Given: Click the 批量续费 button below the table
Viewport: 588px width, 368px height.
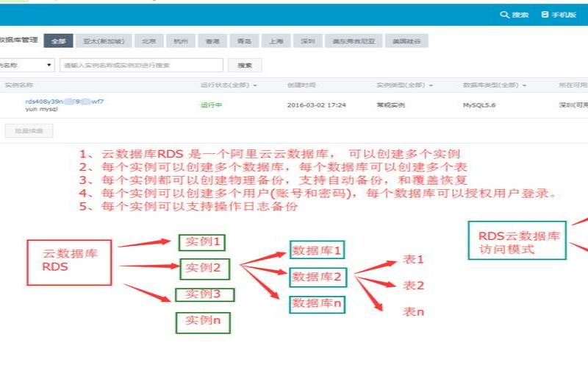Looking at the screenshot, I should (29, 131).
